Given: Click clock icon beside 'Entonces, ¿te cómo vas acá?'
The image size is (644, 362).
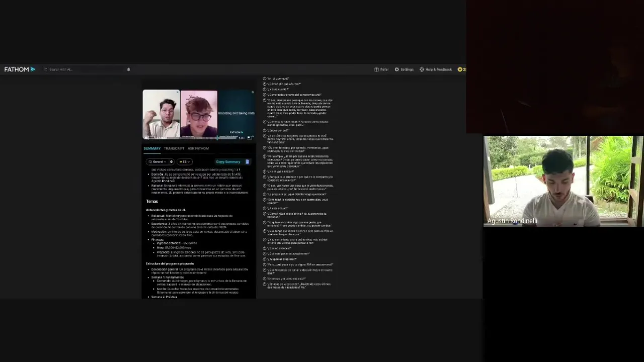Looking at the screenshot, I should pyautogui.click(x=265, y=279).
